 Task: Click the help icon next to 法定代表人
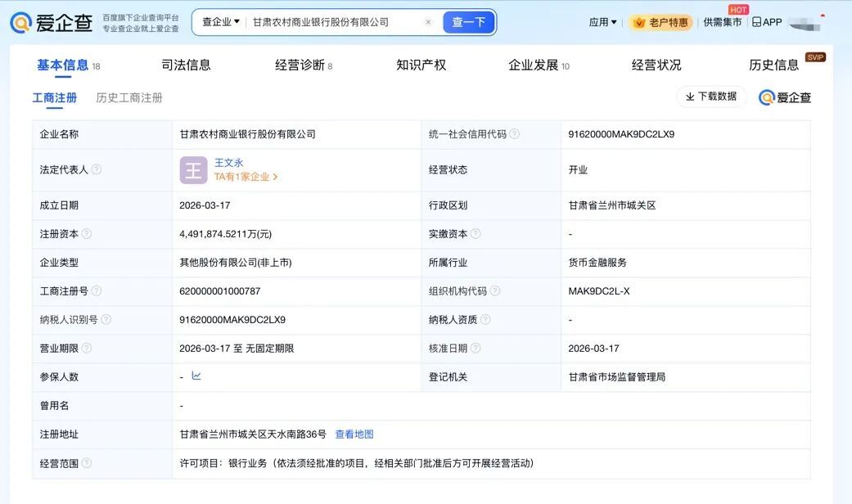point(97,169)
